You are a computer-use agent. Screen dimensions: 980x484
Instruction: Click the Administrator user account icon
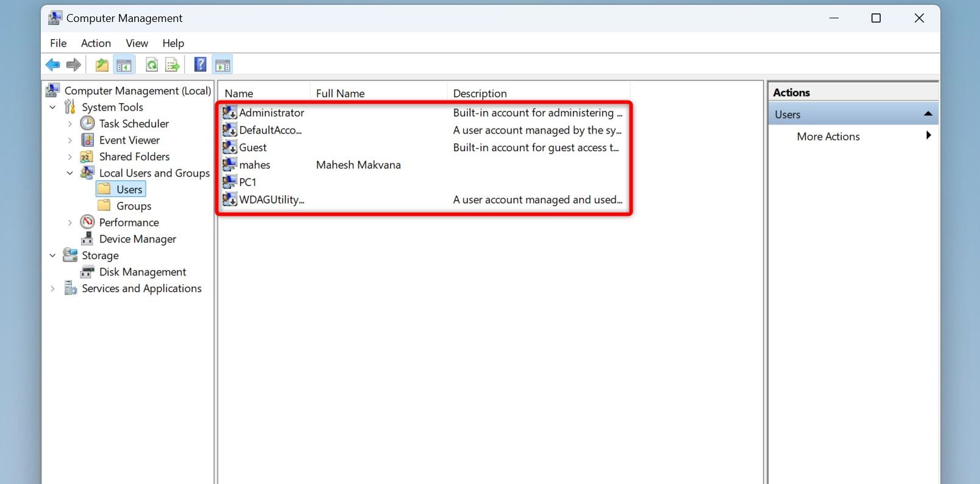coord(230,112)
